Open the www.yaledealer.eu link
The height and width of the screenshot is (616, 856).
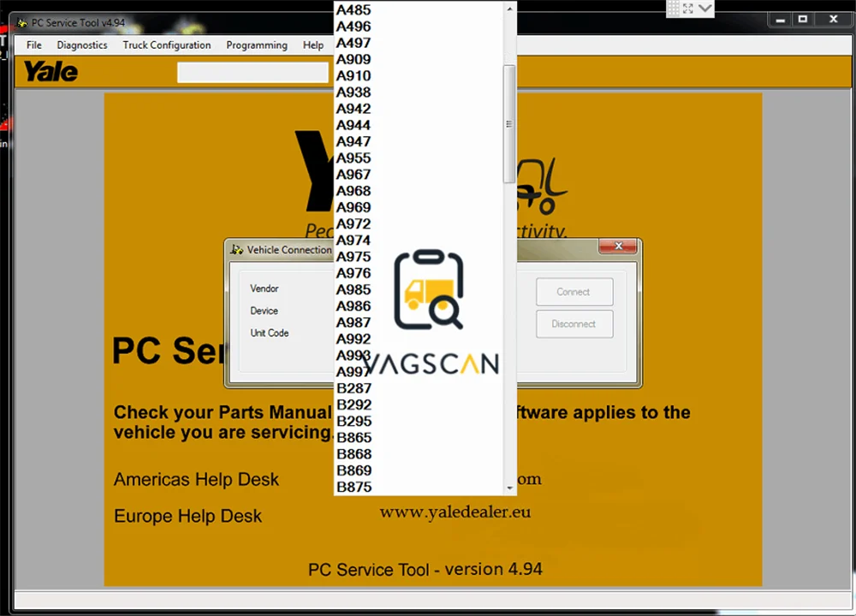455,512
